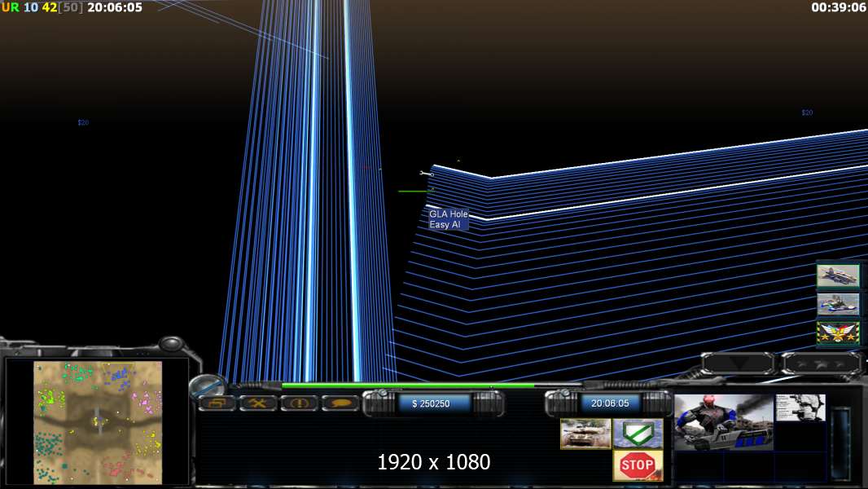Click the exclamation mark beacon button

coord(299,403)
